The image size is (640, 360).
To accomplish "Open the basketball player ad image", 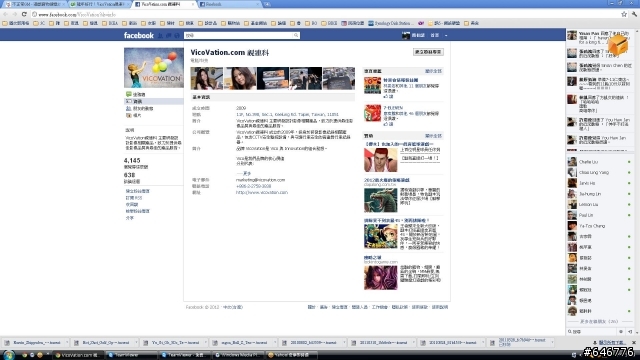I will [380, 160].
